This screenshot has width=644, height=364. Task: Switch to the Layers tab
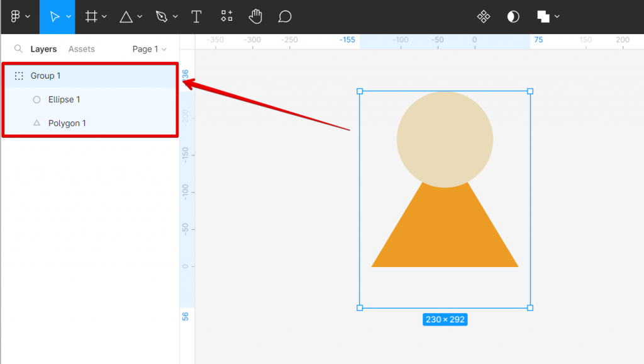43,49
